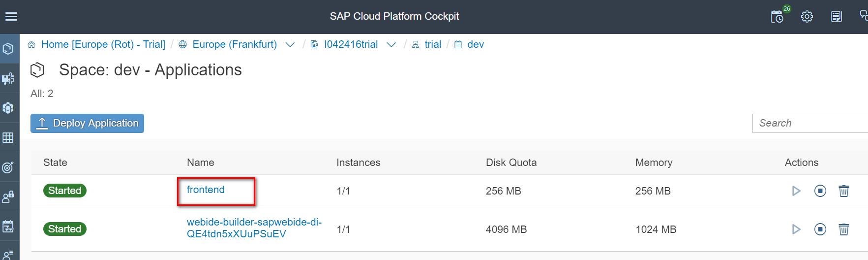The height and width of the screenshot is (260, 868).
Task: Expand the I042416trial subaccount dropdown
Action: point(391,45)
